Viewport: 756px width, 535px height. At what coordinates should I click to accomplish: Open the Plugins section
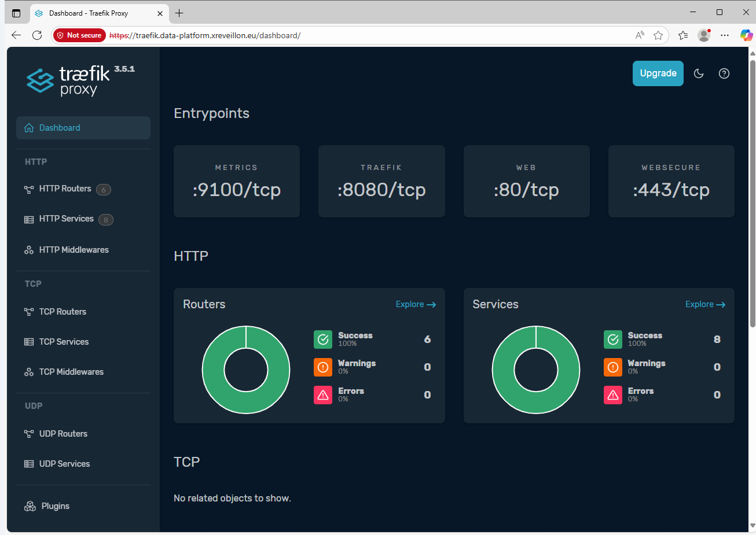55,506
